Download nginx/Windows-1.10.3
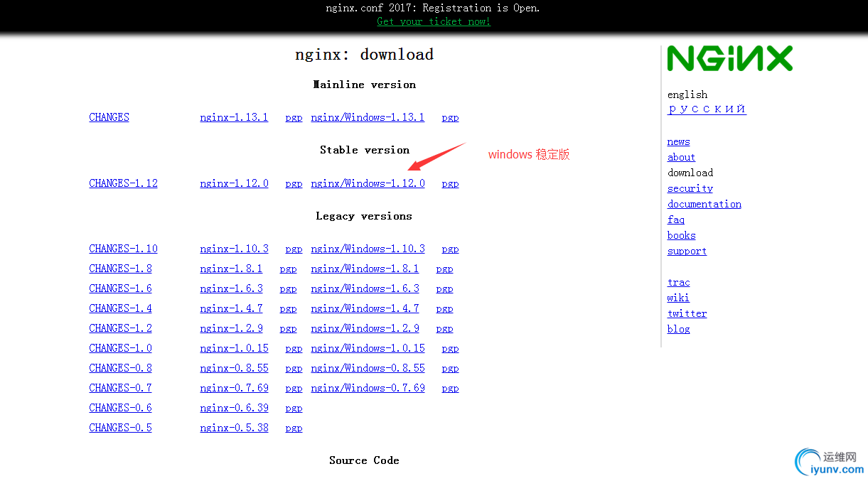 (368, 249)
